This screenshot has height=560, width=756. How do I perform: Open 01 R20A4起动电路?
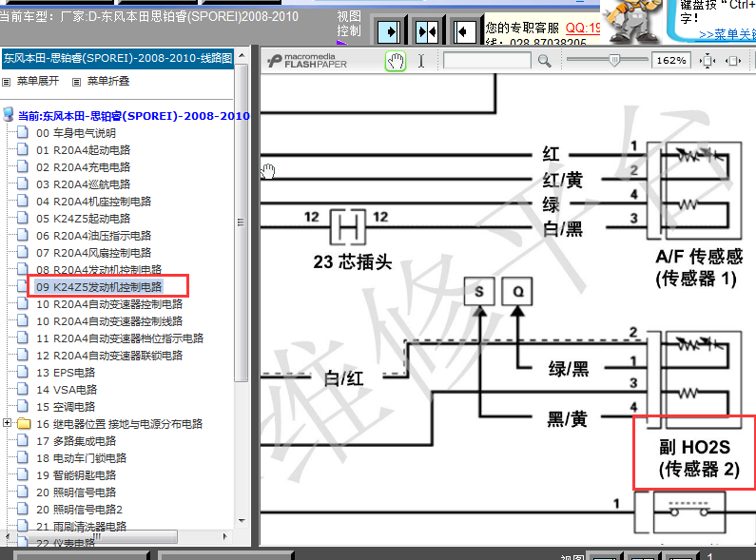click(83, 150)
